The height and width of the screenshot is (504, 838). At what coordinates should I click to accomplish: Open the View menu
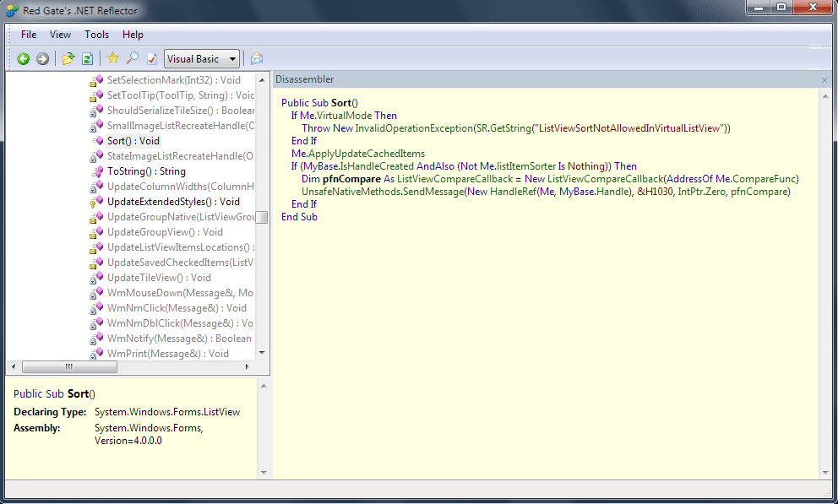(x=60, y=35)
